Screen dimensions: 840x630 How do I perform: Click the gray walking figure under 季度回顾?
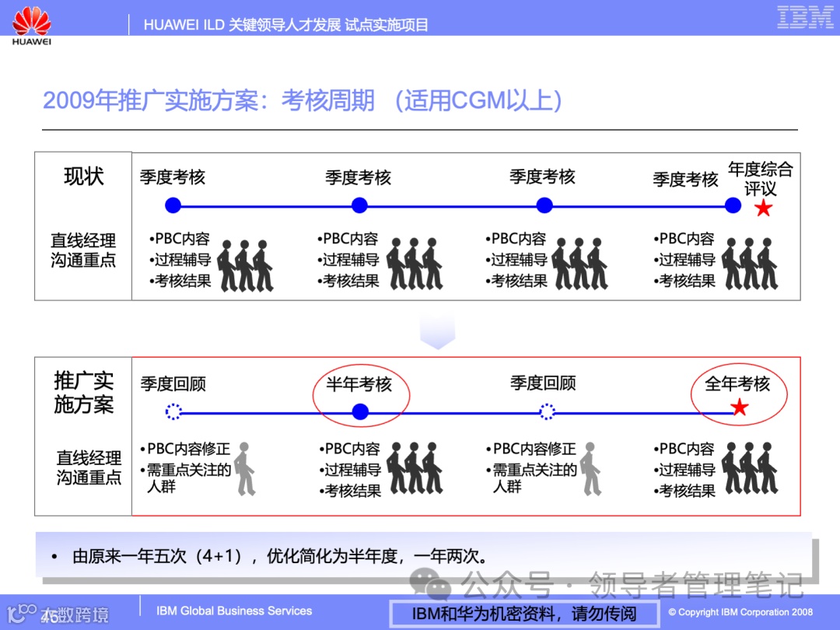pos(246,467)
